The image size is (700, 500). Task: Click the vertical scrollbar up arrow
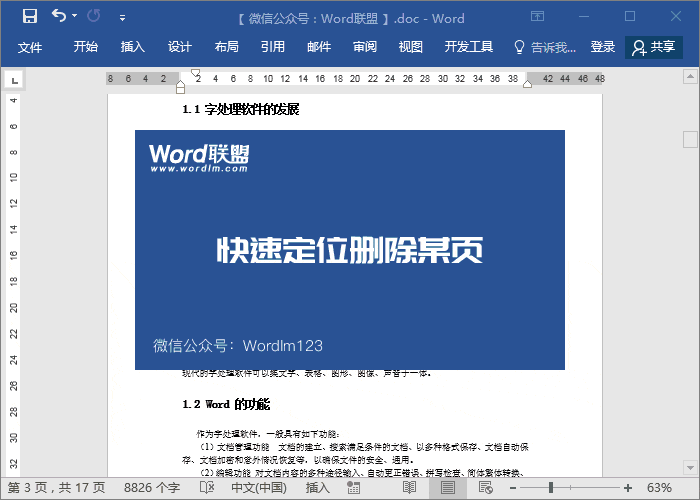pyautogui.click(x=690, y=76)
